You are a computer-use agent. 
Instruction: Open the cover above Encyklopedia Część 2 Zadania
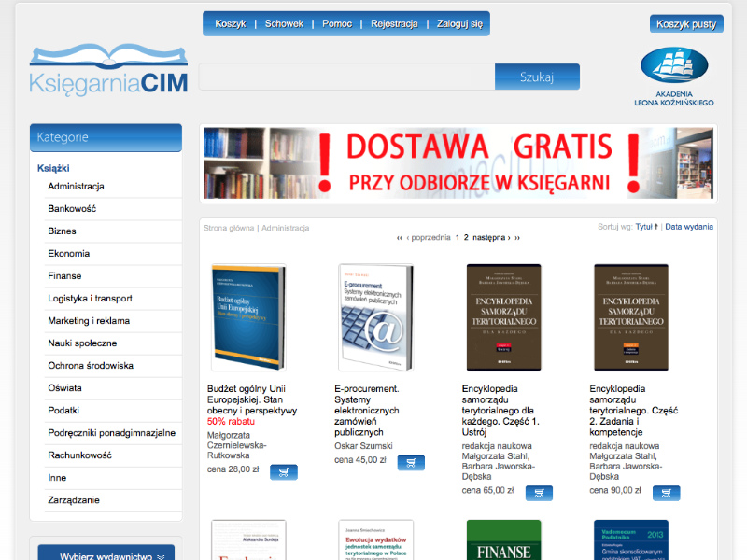tap(631, 317)
